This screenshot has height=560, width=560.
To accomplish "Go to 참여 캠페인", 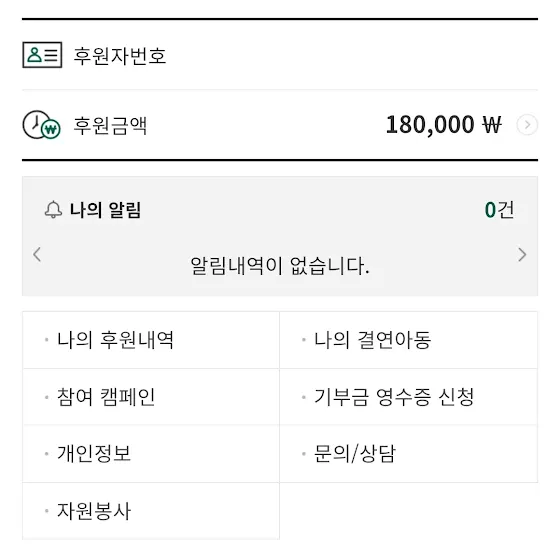I will [x=151, y=397].
